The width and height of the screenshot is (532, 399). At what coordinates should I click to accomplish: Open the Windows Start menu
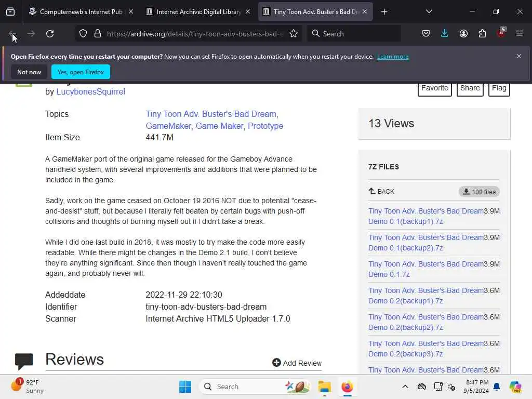[185, 387]
